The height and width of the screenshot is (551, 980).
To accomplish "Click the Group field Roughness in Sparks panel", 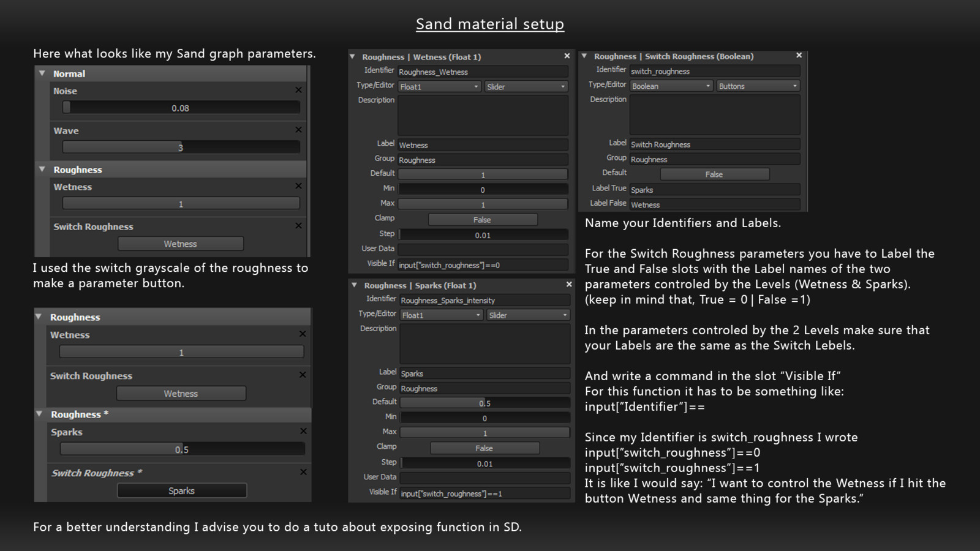I will [x=485, y=389].
